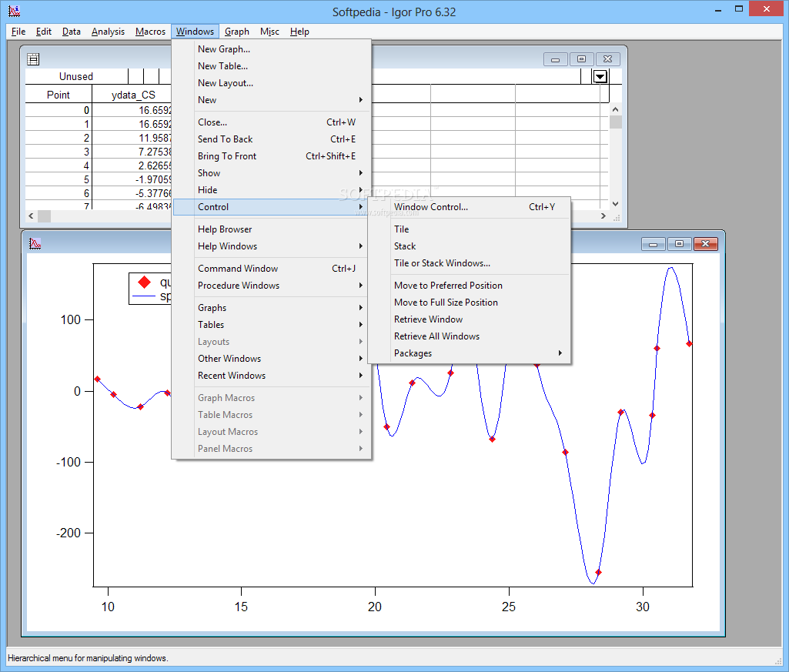
Task: Close the table window
Action: [x=608, y=59]
